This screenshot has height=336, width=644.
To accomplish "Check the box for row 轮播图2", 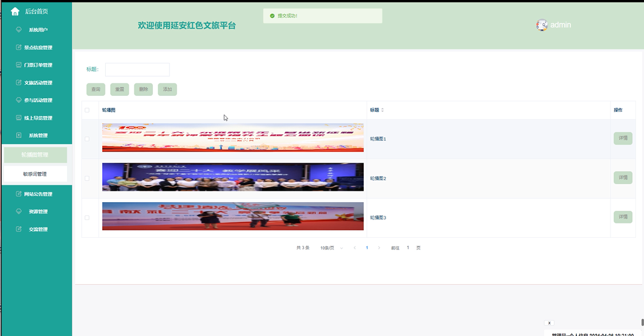I will click(x=87, y=178).
